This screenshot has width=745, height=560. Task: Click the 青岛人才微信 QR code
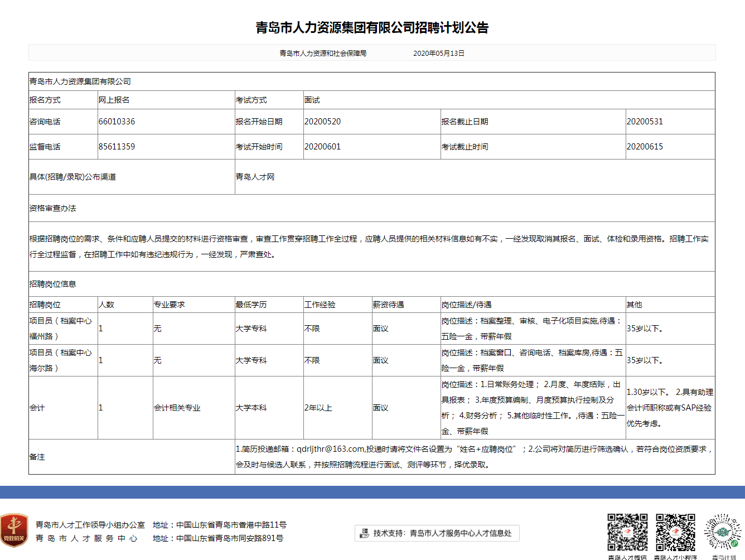pos(627,533)
